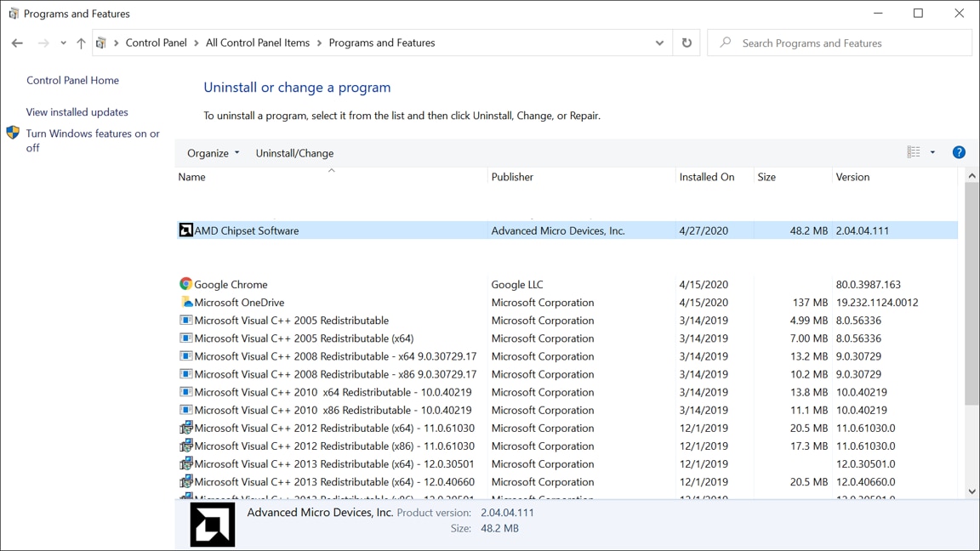
Task: Click the search magnifier icon
Action: pyautogui.click(x=725, y=43)
